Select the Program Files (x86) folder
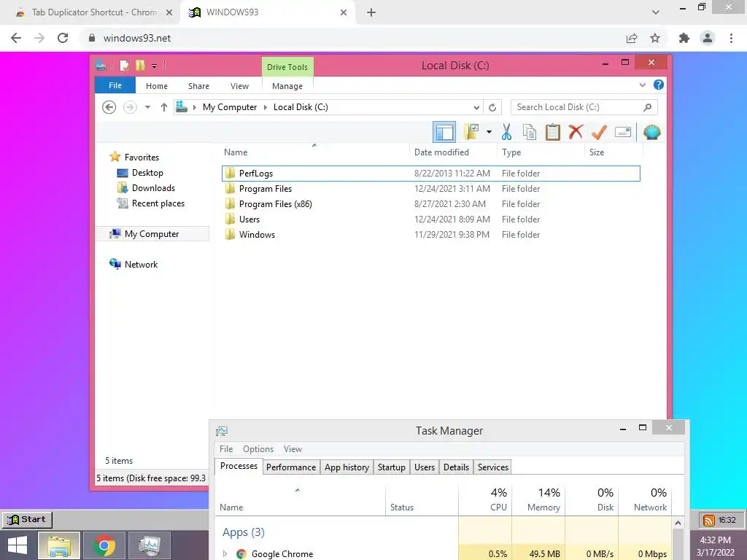 [430, 204]
